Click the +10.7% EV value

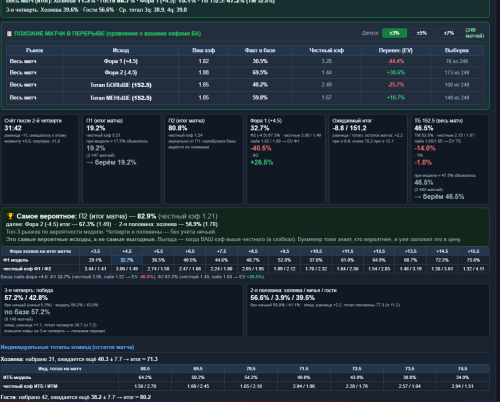coord(396,98)
